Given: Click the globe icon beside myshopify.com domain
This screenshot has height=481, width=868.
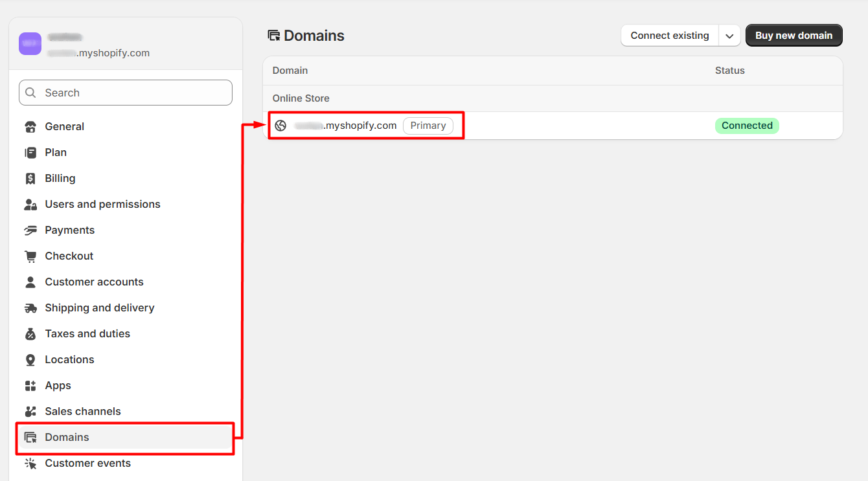Looking at the screenshot, I should (x=280, y=126).
